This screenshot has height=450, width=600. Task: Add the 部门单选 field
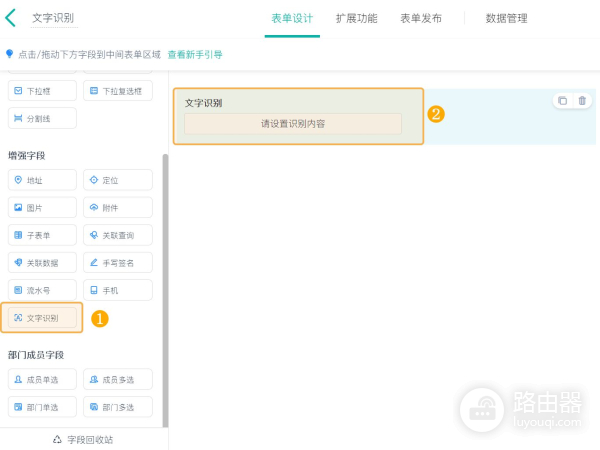click(42, 407)
